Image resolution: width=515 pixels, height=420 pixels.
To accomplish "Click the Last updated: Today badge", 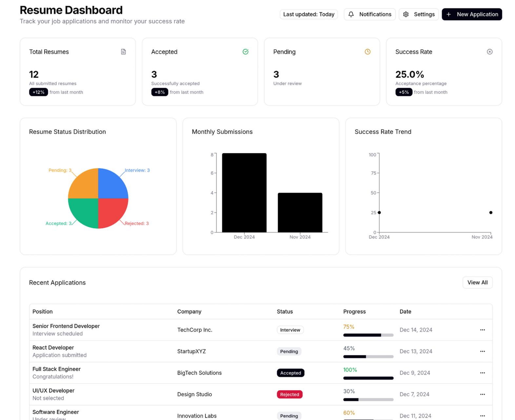I will pyautogui.click(x=308, y=14).
